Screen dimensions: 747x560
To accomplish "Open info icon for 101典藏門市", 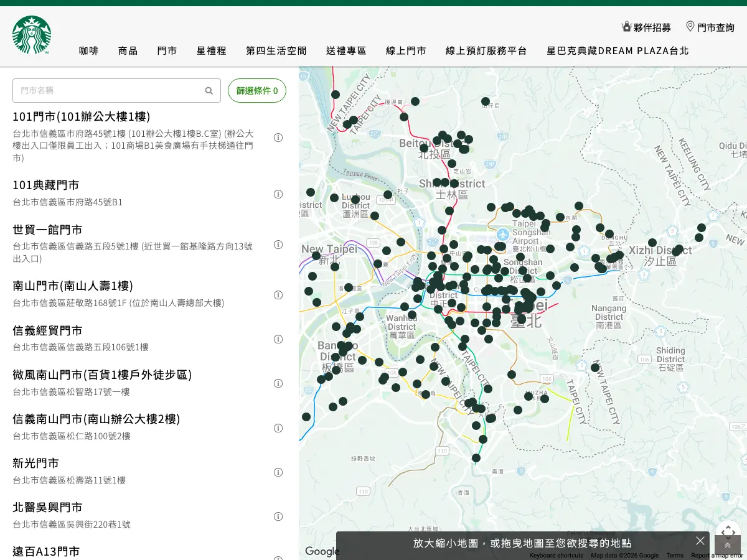I will click(278, 194).
